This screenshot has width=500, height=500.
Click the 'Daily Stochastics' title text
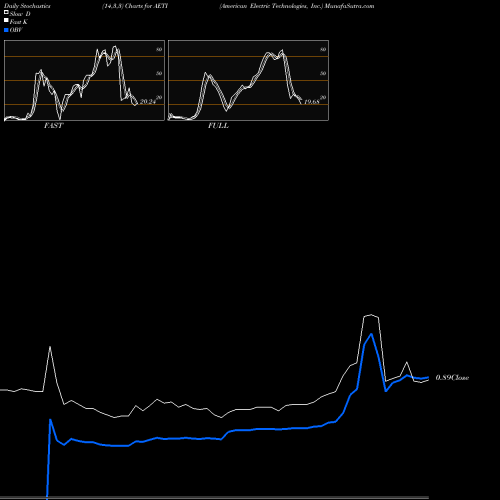[x=27, y=6]
